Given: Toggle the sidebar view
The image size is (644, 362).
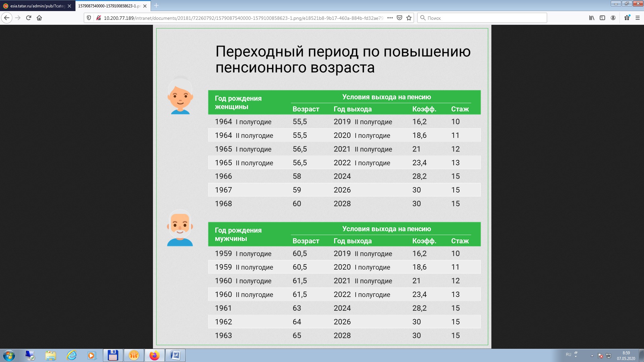Looking at the screenshot, I should tap(602, 18).
